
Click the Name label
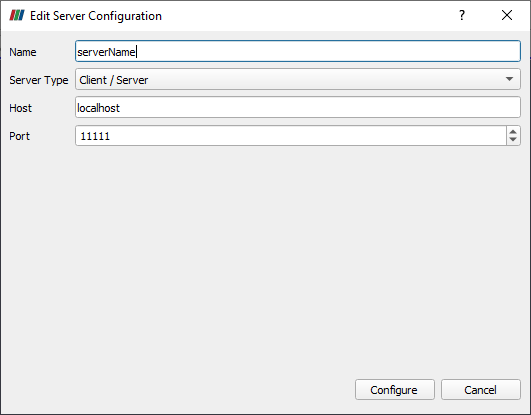point(23,52)
